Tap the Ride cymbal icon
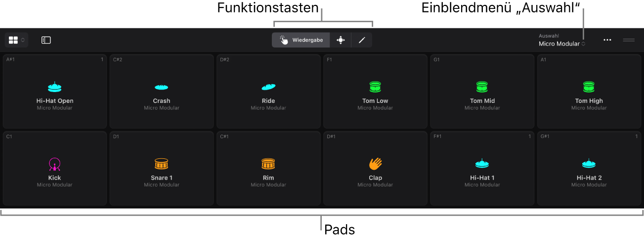The width and height of the screenshot is (644, 242). coord(268,87)
